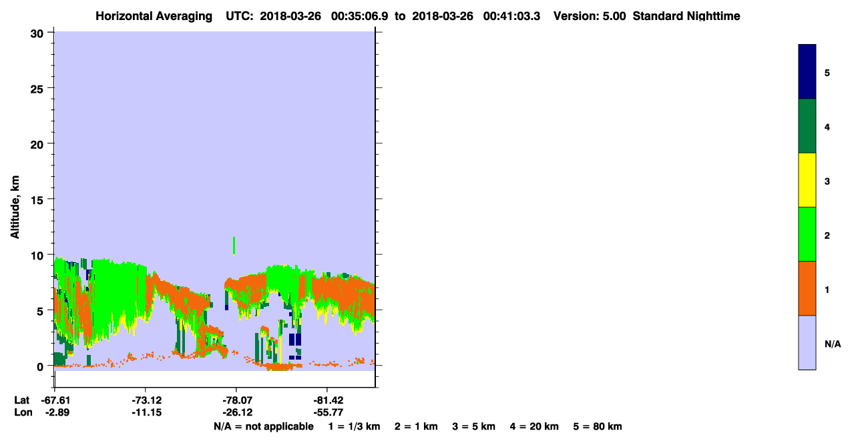Click the '5 = 80 km' legend text
The height and width of the screenshot is (445, 868).
pyautogui.click(x=598, y=426)
